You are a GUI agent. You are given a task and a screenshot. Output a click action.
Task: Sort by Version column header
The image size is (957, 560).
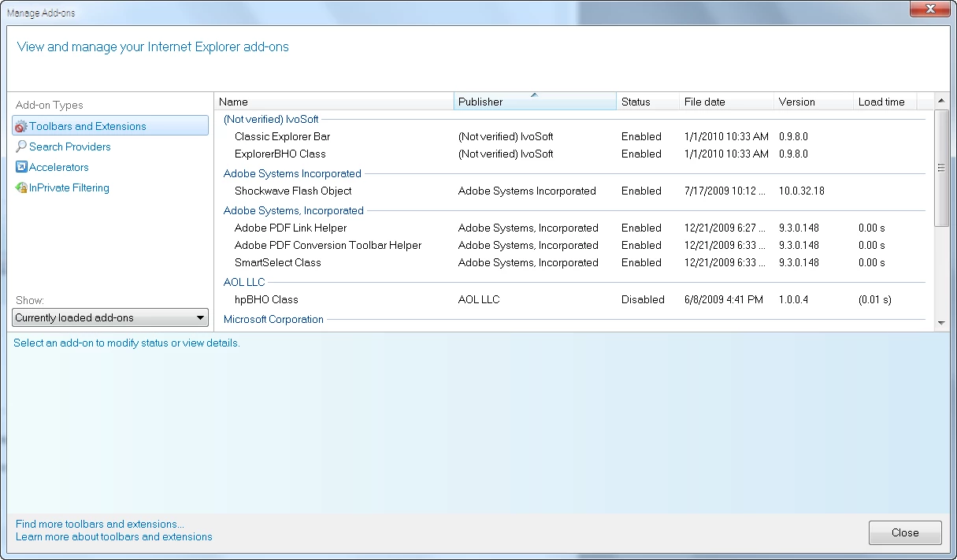coord(814,102)
